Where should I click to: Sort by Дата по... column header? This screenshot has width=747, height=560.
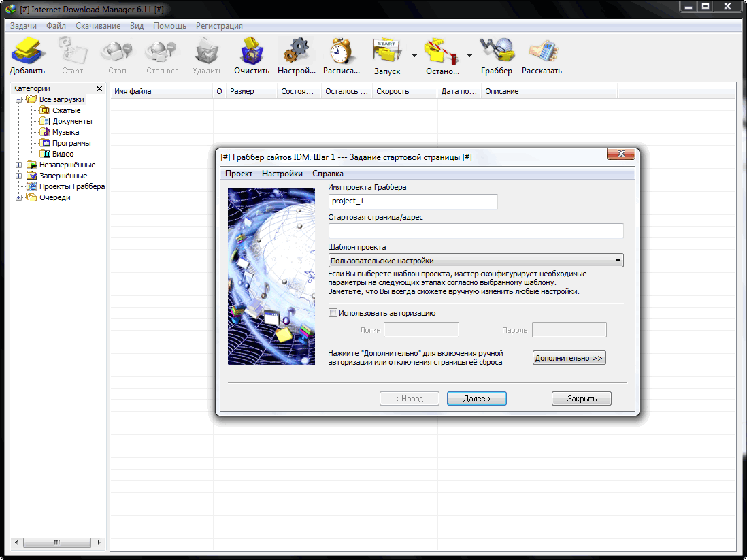459,91
